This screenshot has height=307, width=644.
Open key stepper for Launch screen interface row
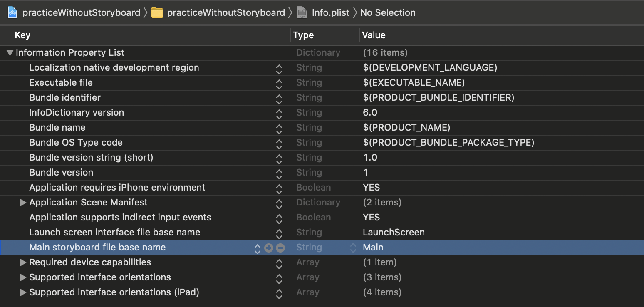point(279,234)
